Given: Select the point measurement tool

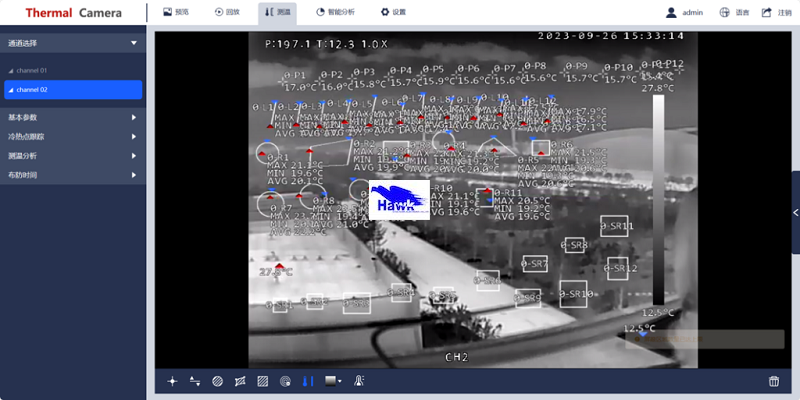Looking at the screenshot, I should (x=172, y=381).
